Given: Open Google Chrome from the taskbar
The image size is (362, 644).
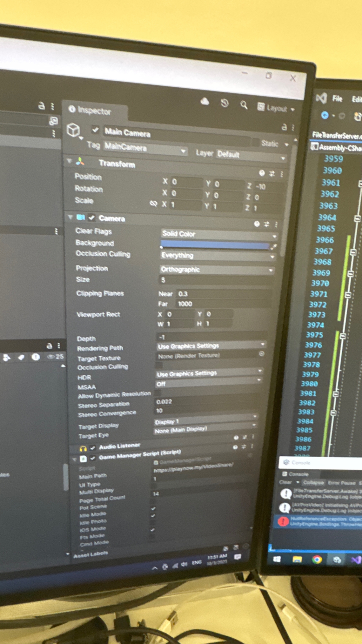Looking at the screenshot, I should pos(317,559).
